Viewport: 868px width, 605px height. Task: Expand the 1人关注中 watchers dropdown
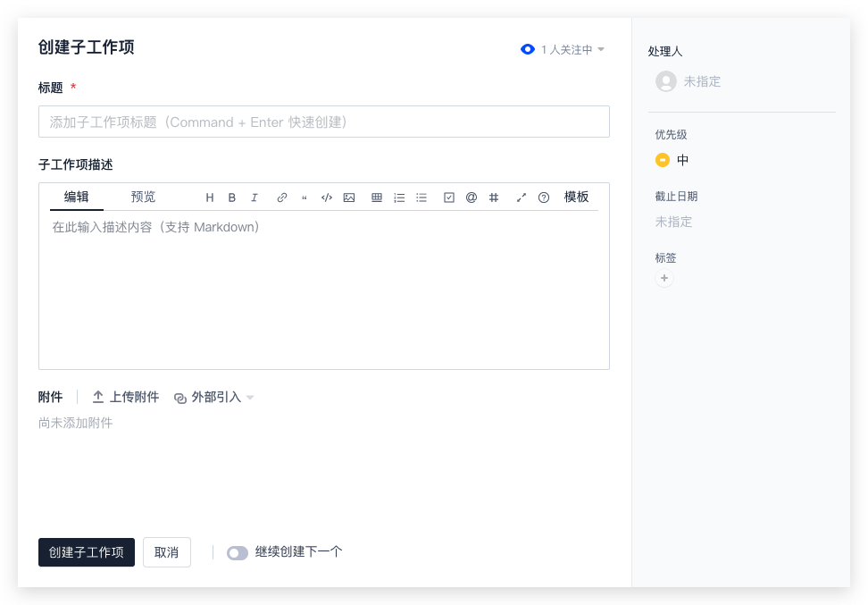click(572, 50)
